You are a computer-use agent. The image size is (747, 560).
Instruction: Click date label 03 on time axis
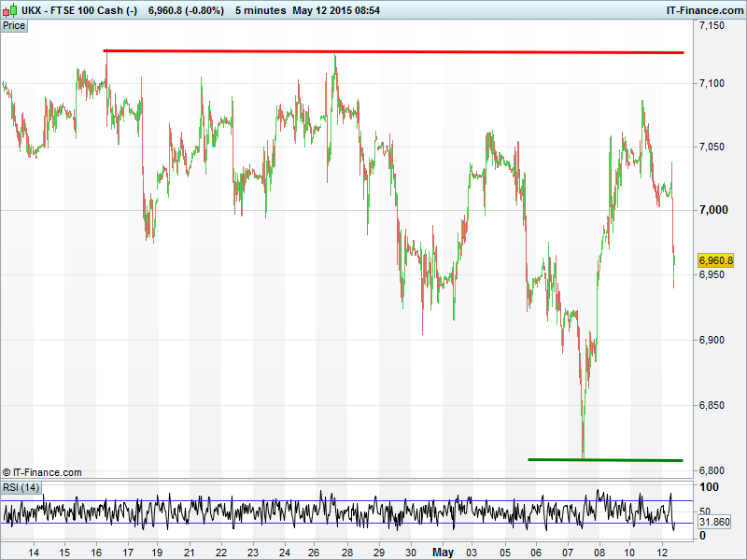(472, 553)
